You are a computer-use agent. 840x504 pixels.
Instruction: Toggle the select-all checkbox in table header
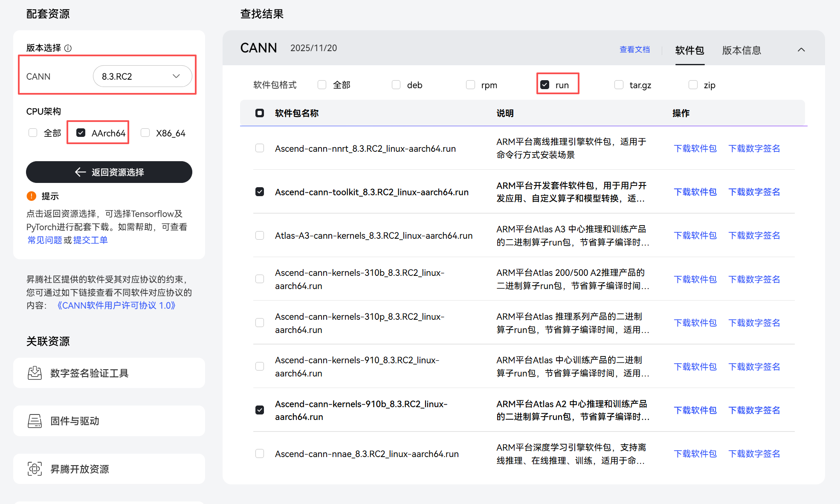coord(260,113)
